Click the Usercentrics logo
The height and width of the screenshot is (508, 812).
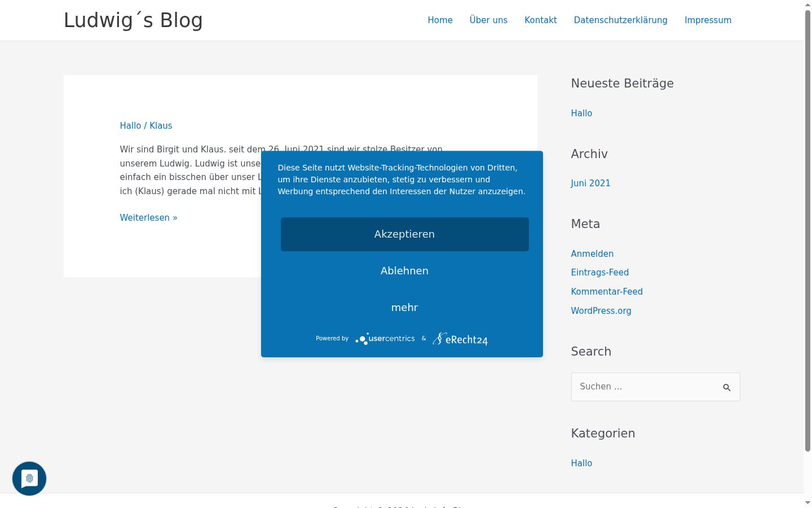[385, 339]
